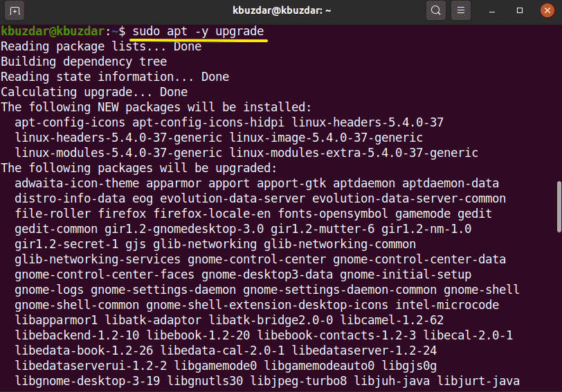
Task: Click 'gir1.2-secret-1' package name
Action: (66, 244)
